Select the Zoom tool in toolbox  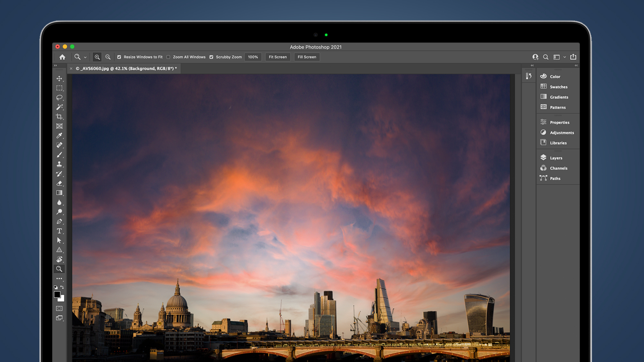59,269
